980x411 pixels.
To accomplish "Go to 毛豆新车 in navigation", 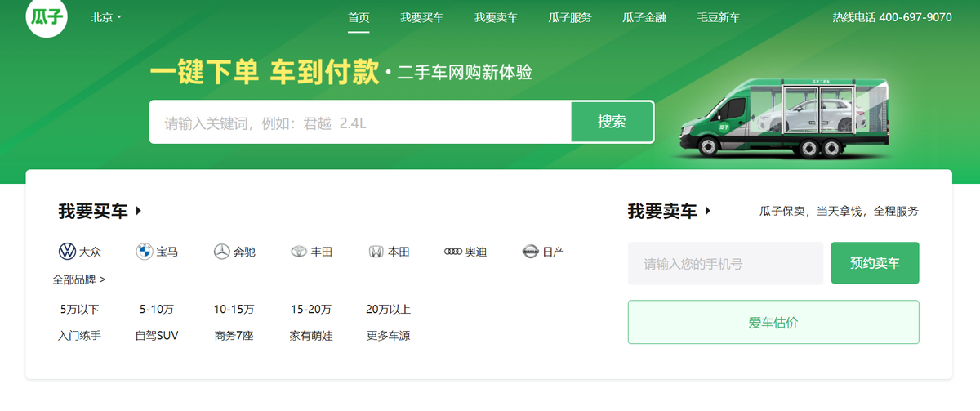I will [718, 17].
